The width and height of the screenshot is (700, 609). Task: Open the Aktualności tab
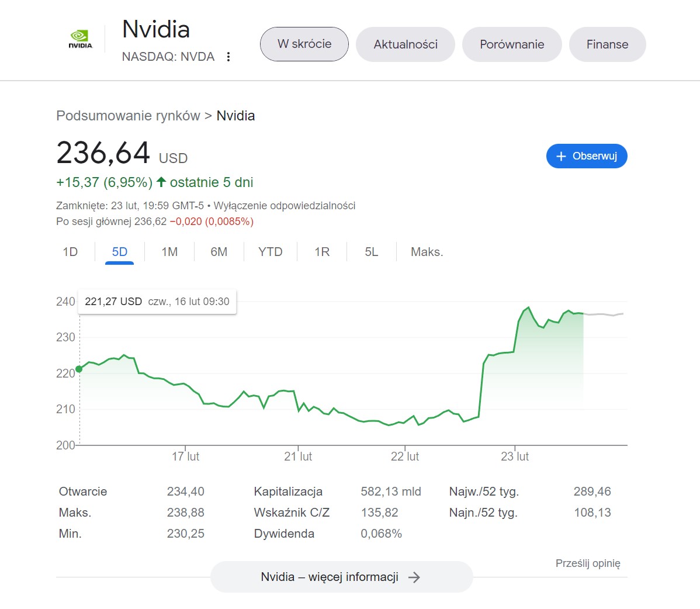406,44
